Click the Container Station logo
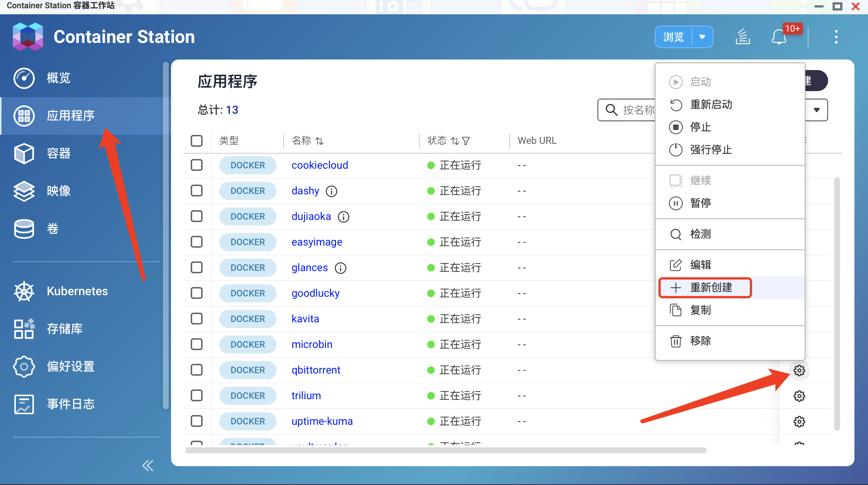The image size is (868, 485). click(x=28, y=37)
